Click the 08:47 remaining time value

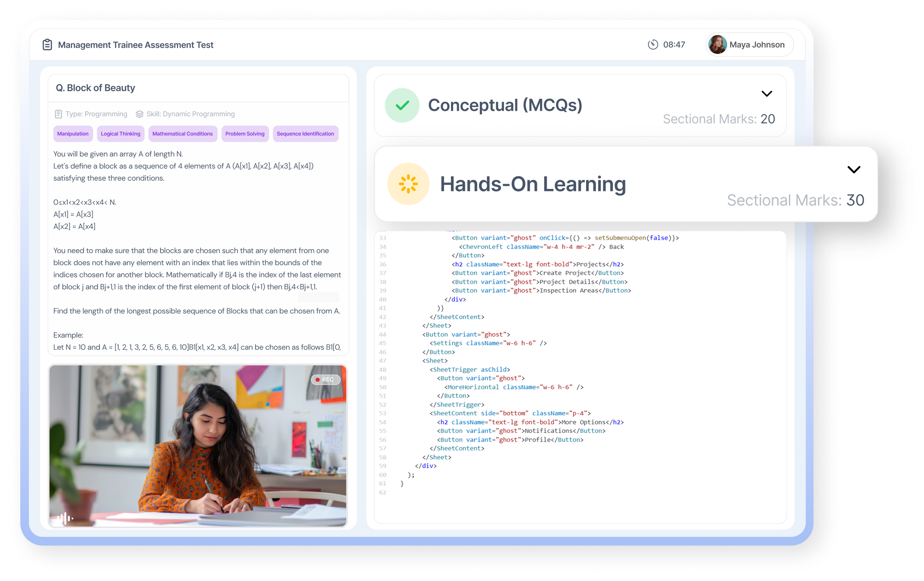tap(674, 44)
